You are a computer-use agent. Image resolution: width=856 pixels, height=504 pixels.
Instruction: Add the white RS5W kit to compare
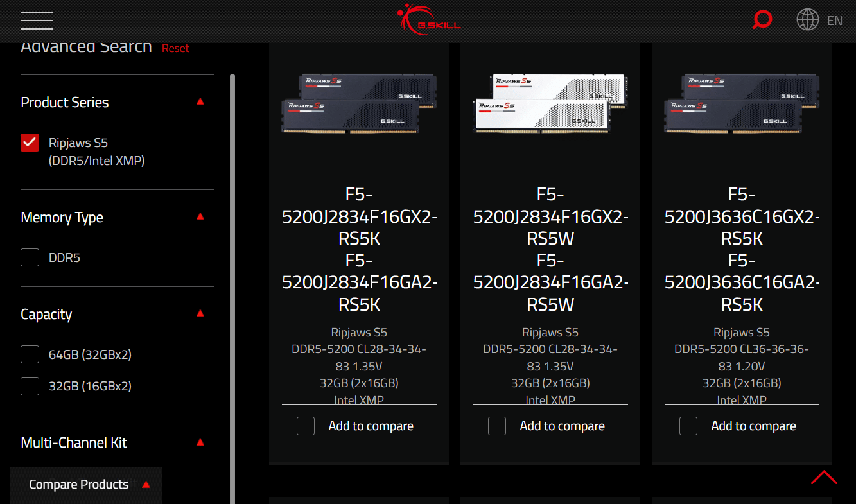tap(496, 426)
